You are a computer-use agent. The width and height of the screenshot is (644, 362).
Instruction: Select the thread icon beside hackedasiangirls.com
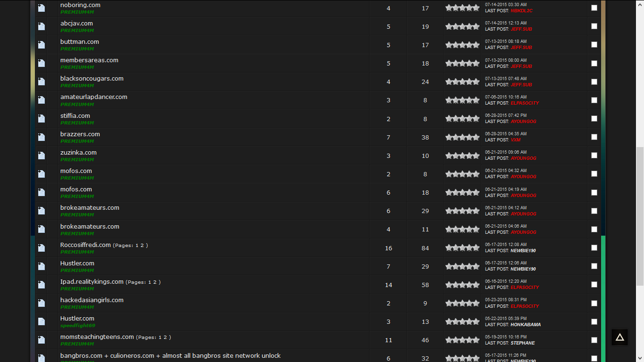pos(41,303)
